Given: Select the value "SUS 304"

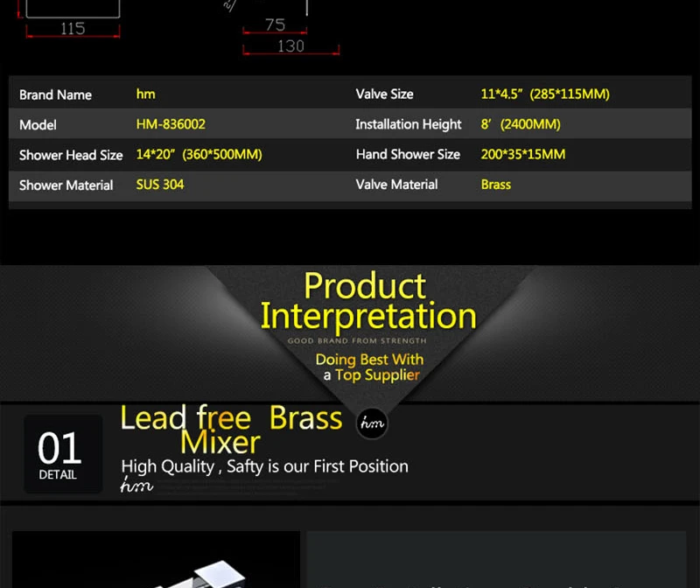Looking at the screenshot, I should coord(160,185).
